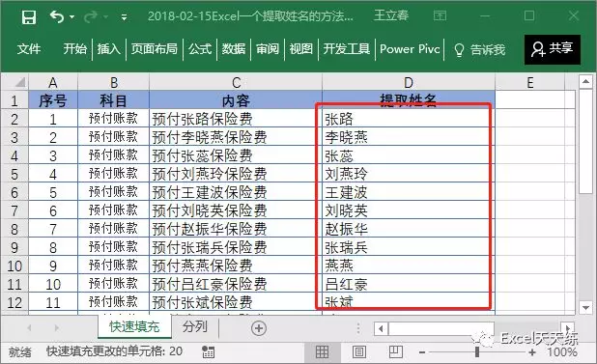This screenshot has width=597, height=364.
Task: Click the 告诉我 lightbulb search
Action: pyautogui.click(x=480, y=50)
